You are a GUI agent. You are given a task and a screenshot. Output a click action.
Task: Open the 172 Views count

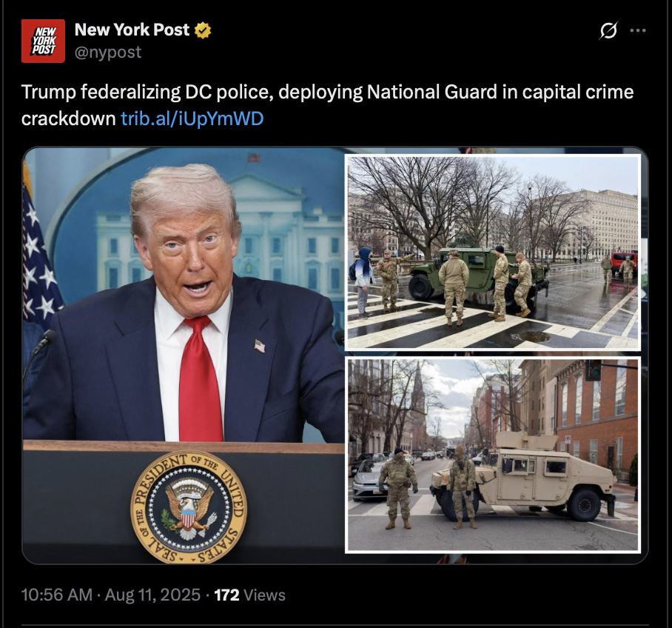pos(249,595)
